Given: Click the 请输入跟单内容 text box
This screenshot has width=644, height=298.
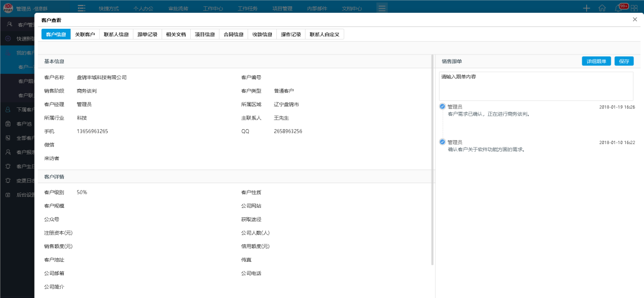Looking at the screenshot, I should pos(536,86).
